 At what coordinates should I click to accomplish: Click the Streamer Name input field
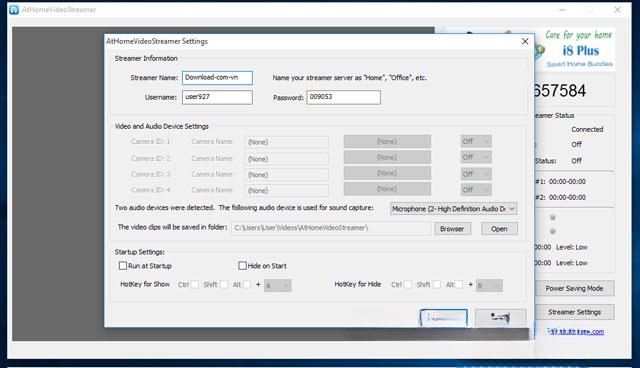coord(217,78)
